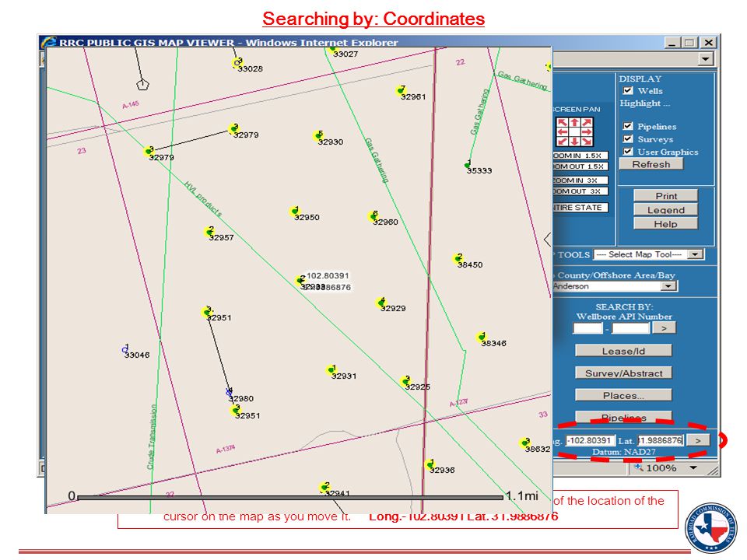Select the well symbol labeled 32930
Image resolution: width=747 pixels, height=560 pixels.
click(318, 135)
